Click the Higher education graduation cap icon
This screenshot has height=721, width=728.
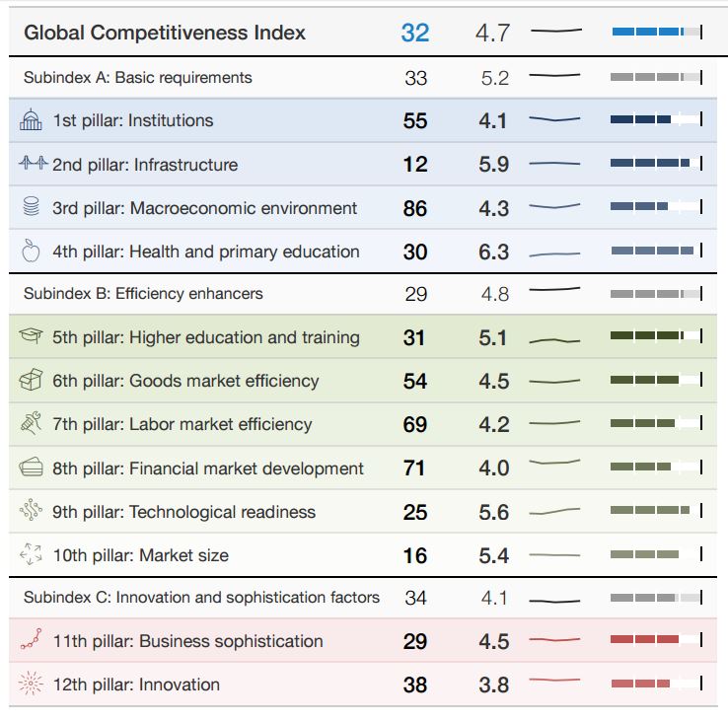32,337
